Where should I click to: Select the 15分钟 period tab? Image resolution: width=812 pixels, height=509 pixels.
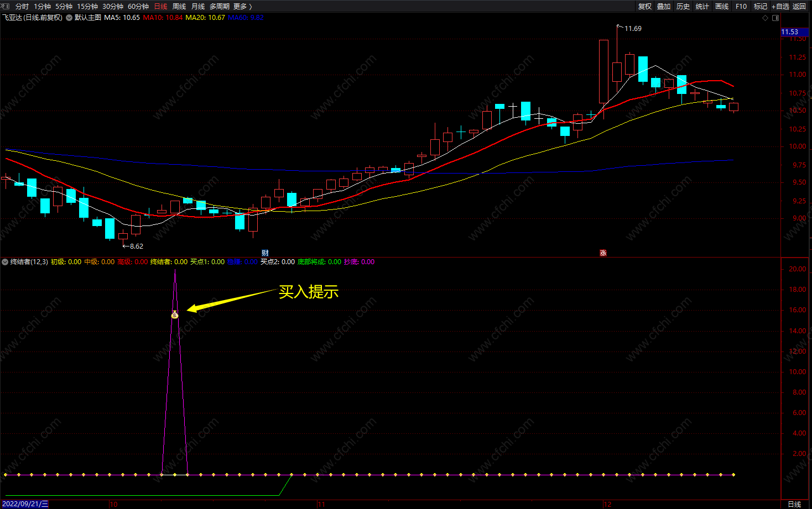click(87, 7)
